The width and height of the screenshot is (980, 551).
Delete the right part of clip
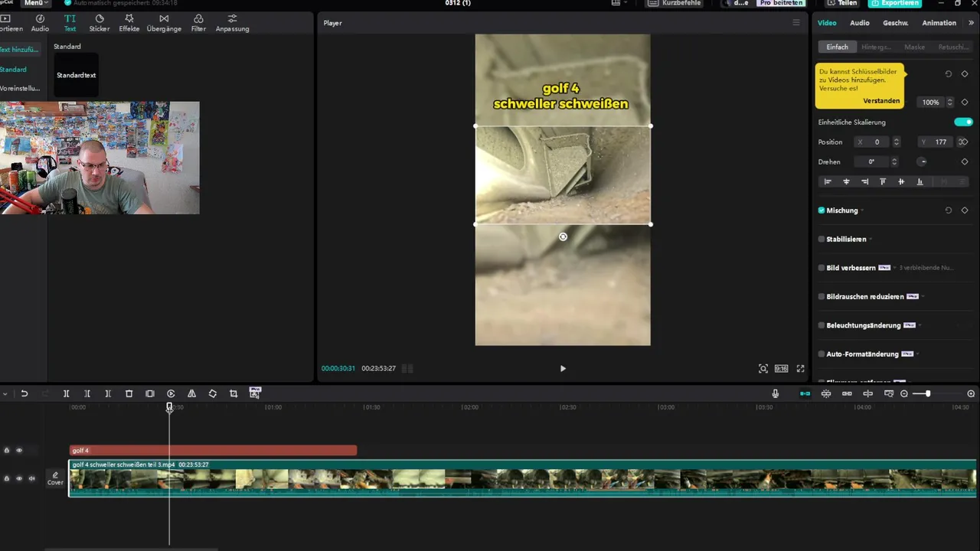108,393
